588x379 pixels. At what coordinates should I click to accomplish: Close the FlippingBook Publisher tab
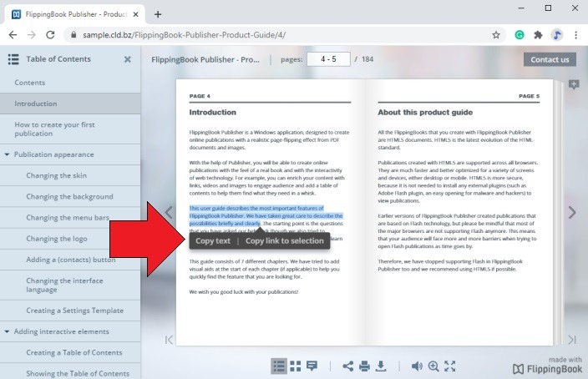point(136,14)
